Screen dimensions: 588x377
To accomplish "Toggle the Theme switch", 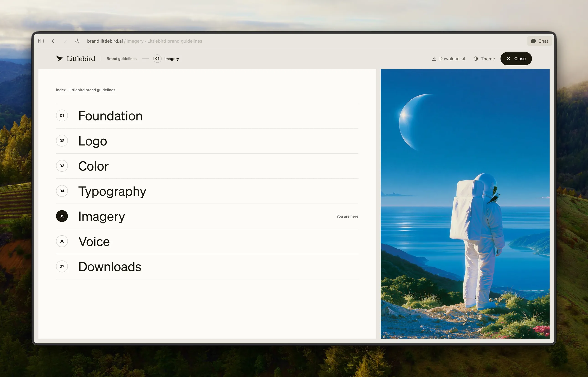I will (x=484, y=59).
